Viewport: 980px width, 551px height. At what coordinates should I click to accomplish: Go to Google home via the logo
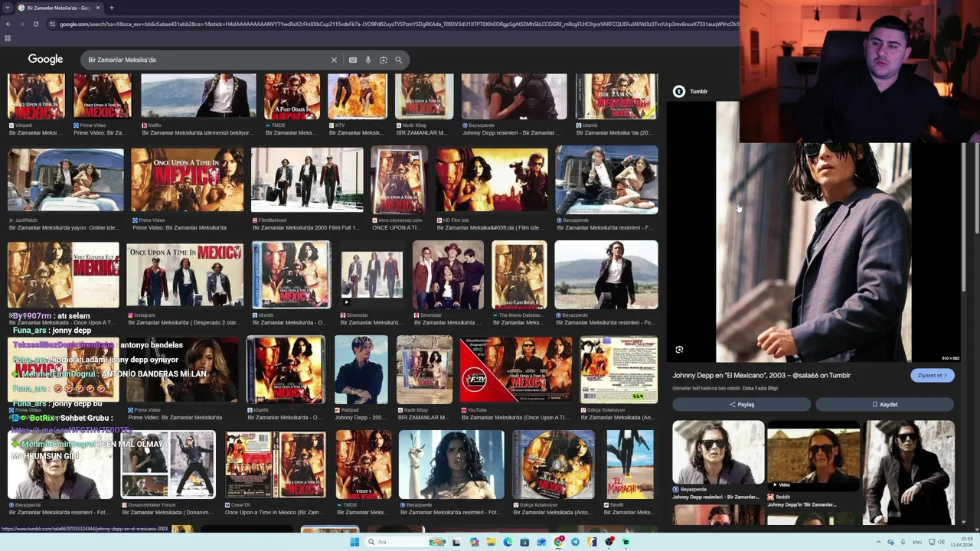pos(45,59)
